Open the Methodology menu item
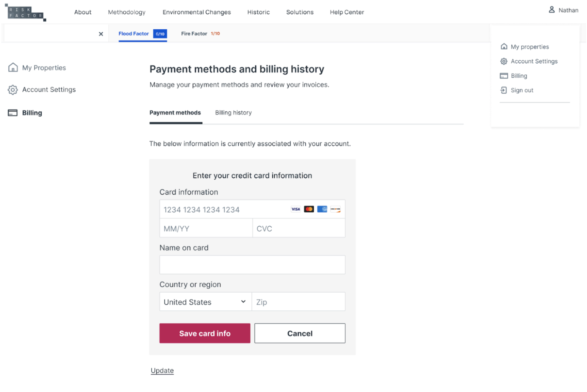Screen dimensions: 587x392 [x=126, y=12]
